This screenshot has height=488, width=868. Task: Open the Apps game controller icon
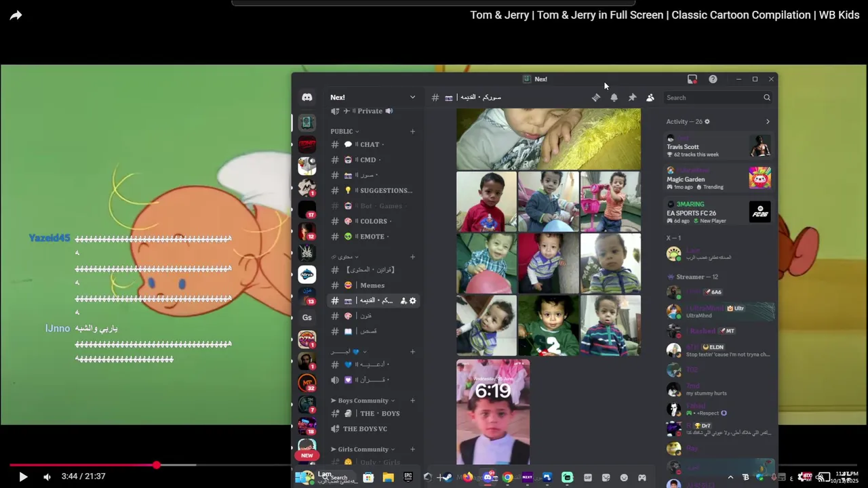[642, 477]
